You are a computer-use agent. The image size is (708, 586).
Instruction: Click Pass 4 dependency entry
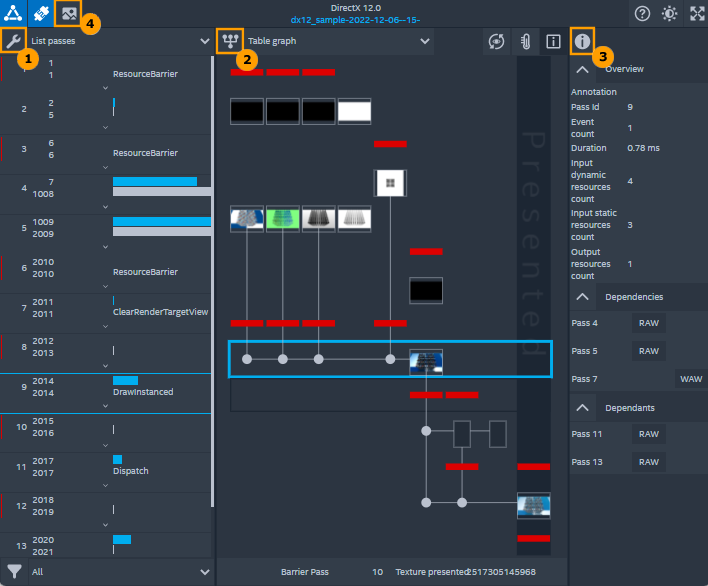tap(584, 323)
